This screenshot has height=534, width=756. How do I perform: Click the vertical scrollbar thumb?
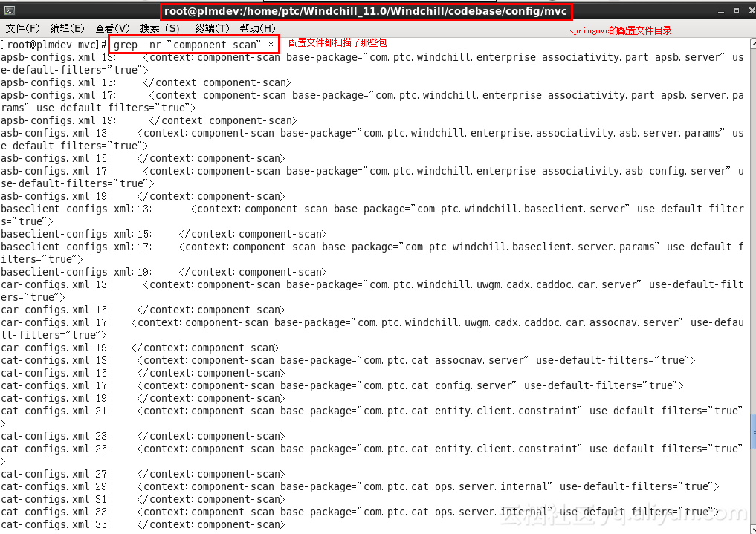click(753, 432)
